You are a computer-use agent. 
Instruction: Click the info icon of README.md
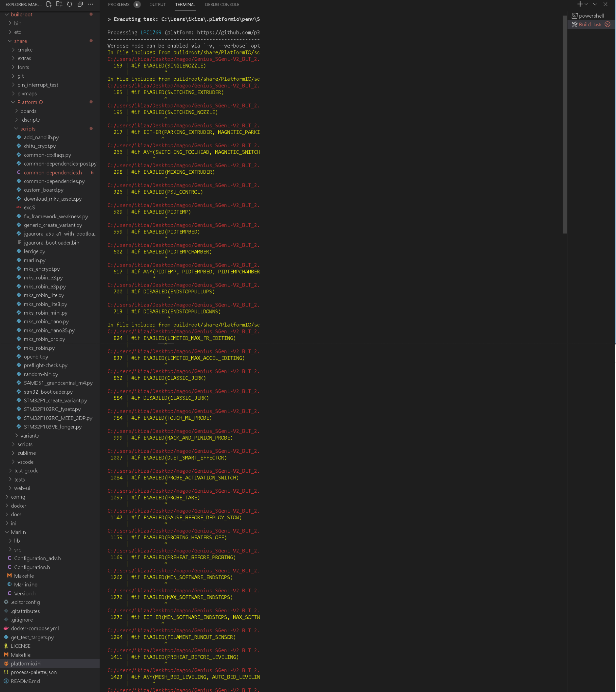pyautogui.click(x=6, y=681)
